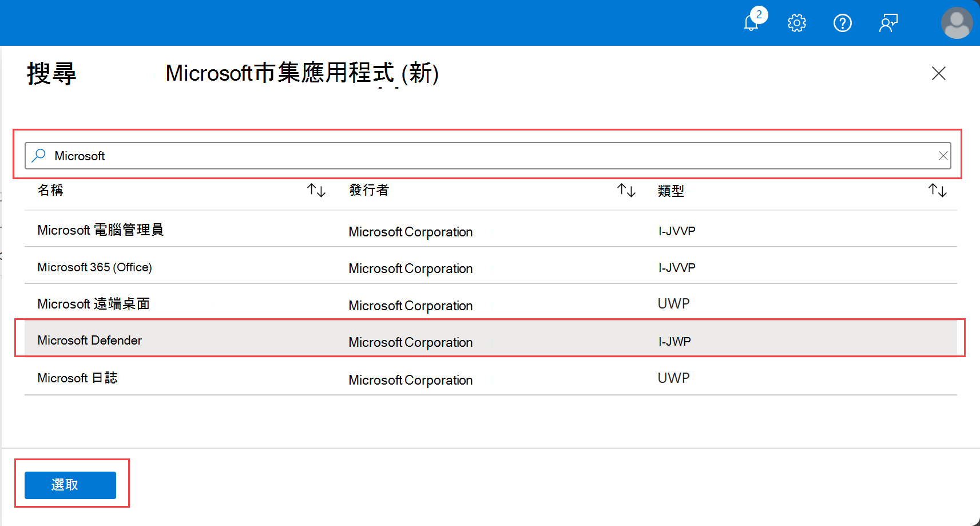Open the feedback person icon

888,23
